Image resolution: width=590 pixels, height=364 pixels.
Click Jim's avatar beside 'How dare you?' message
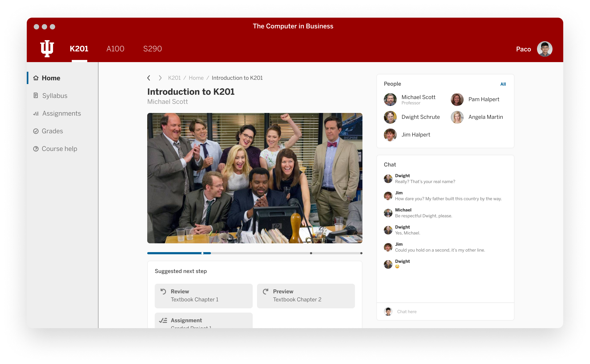(x=388, y=196)
